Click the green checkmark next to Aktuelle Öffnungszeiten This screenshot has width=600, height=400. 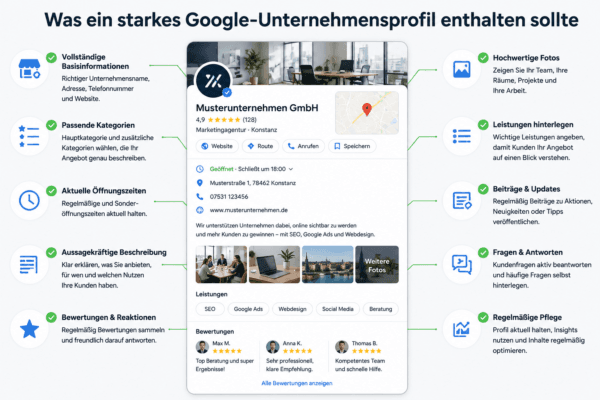click(x=51, y=191)
